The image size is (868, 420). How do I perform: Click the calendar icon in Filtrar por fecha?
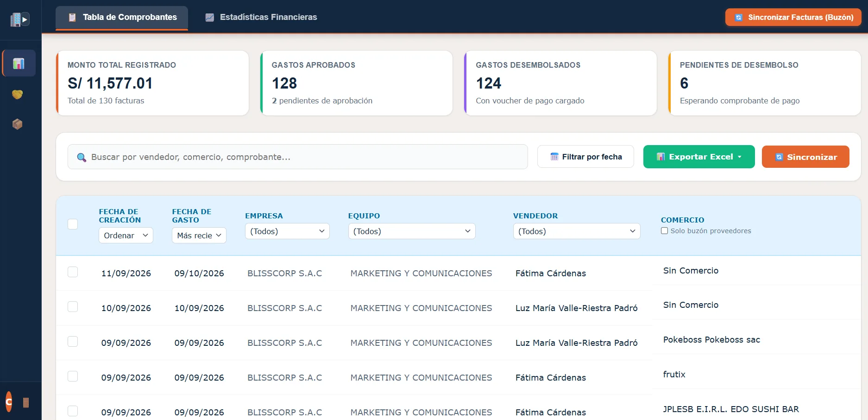click(x=554, y=157)
